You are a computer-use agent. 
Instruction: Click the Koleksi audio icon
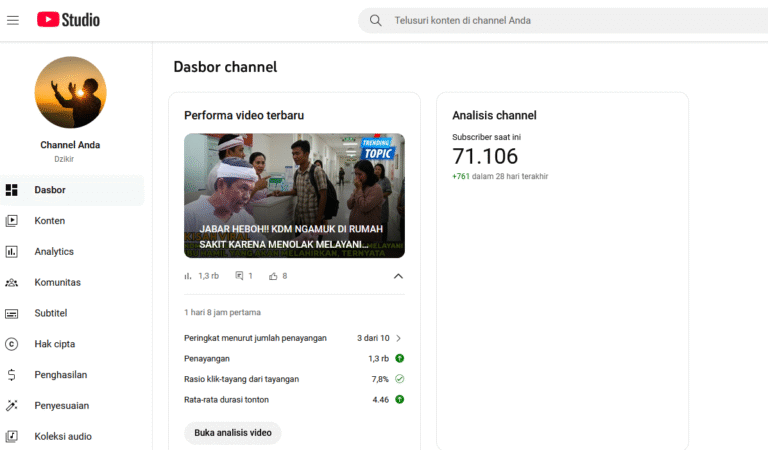pos(12,437)
